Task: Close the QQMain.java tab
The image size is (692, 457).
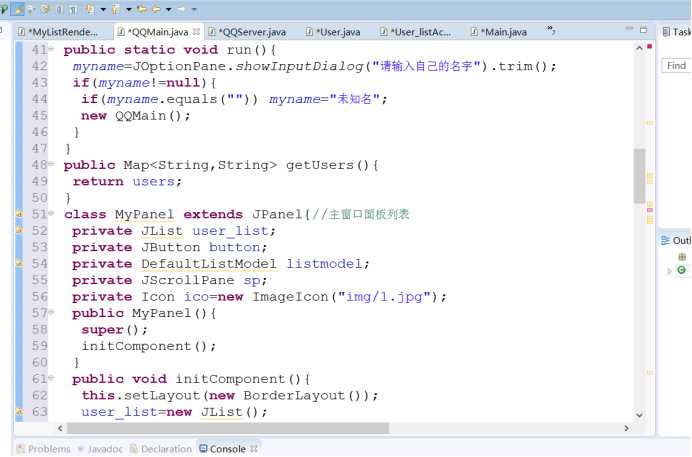Action: point(196,32)
